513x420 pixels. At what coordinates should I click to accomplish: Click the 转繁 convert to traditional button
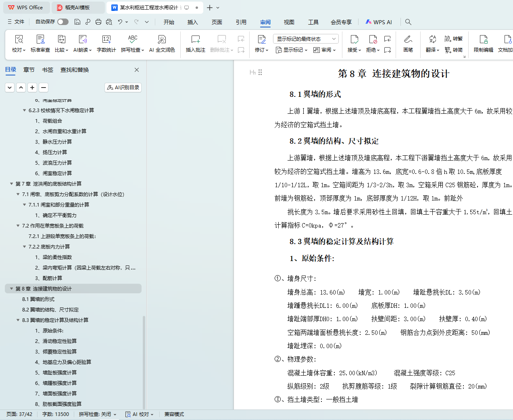[x=454, y=39]
